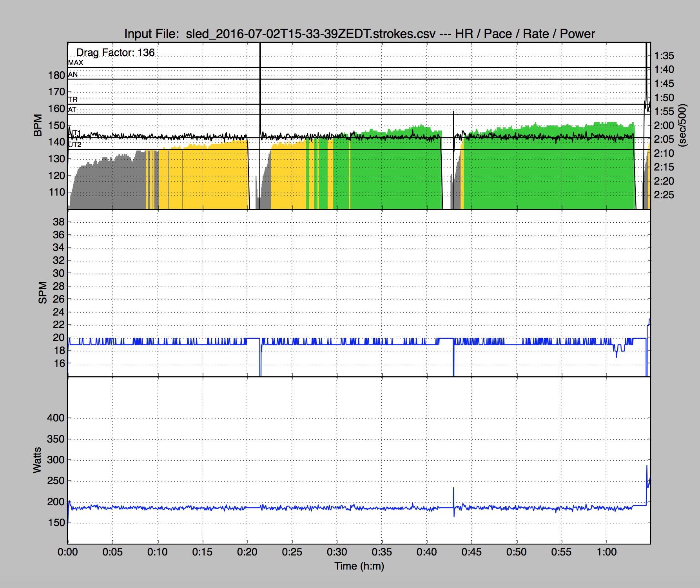This screenshot has height=588, width=700.
Task: Select the AN zone label
Action: pyautogui.click(x=73, y=74)
